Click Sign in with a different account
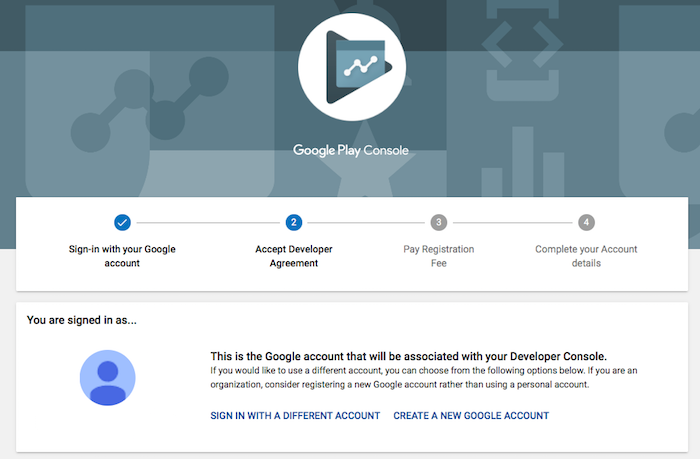The height and width of the screenshot is (459, 700). (295, 416)
